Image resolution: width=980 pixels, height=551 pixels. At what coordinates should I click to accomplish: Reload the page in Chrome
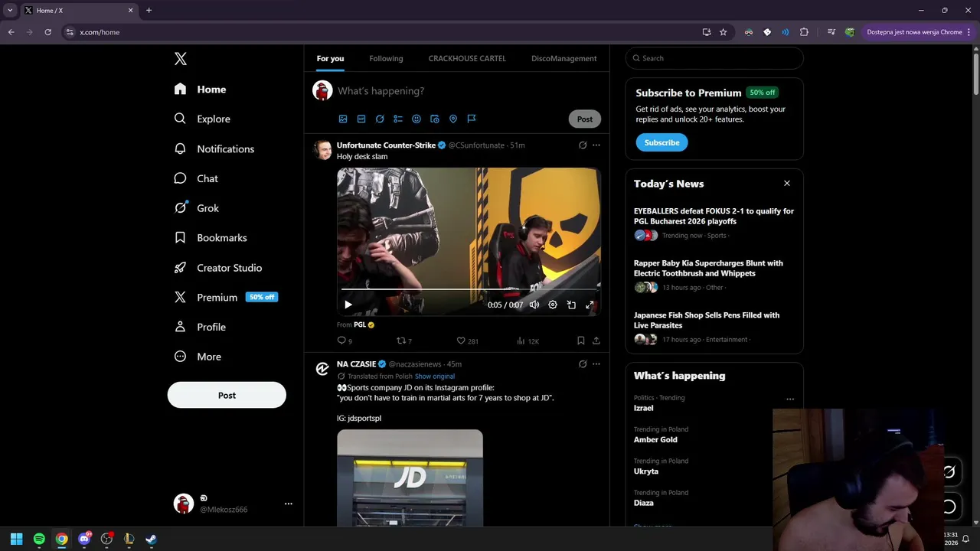[47, 32]
